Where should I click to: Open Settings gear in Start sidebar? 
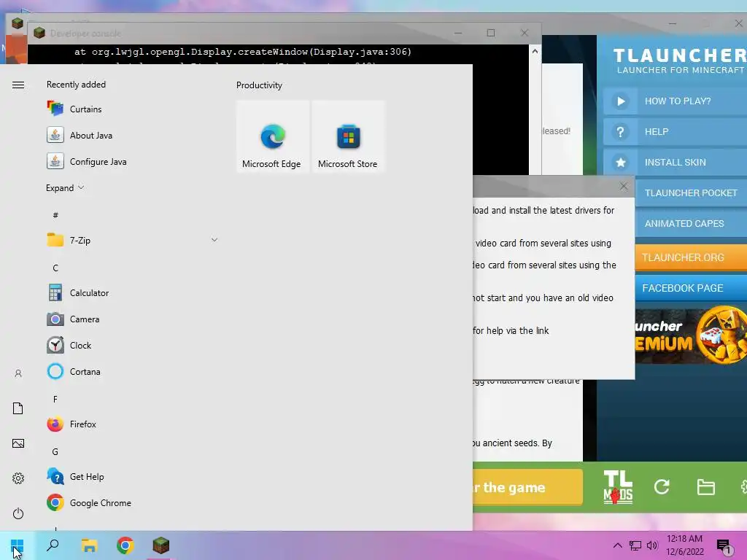click(x=18, y=478)
